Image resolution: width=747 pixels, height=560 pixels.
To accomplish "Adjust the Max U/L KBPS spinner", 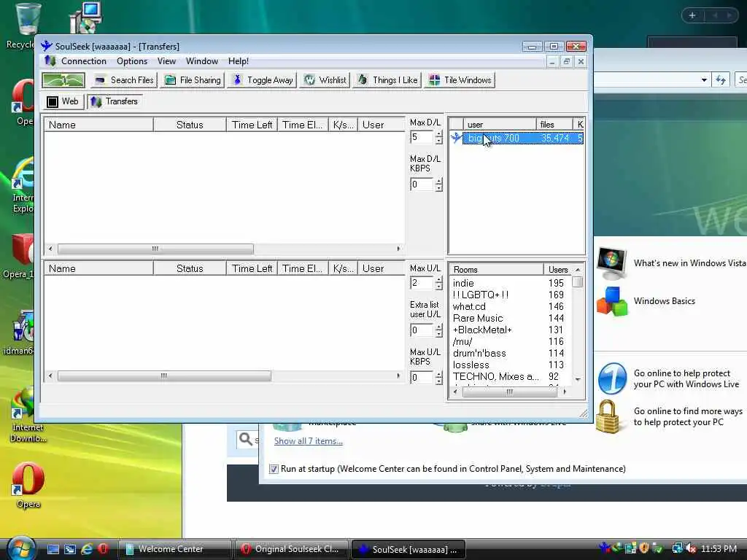I will tap(438, 378).
